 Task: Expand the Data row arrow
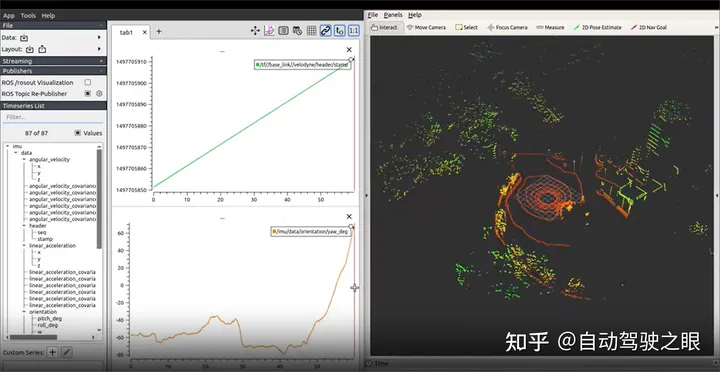tap(100, 38)
